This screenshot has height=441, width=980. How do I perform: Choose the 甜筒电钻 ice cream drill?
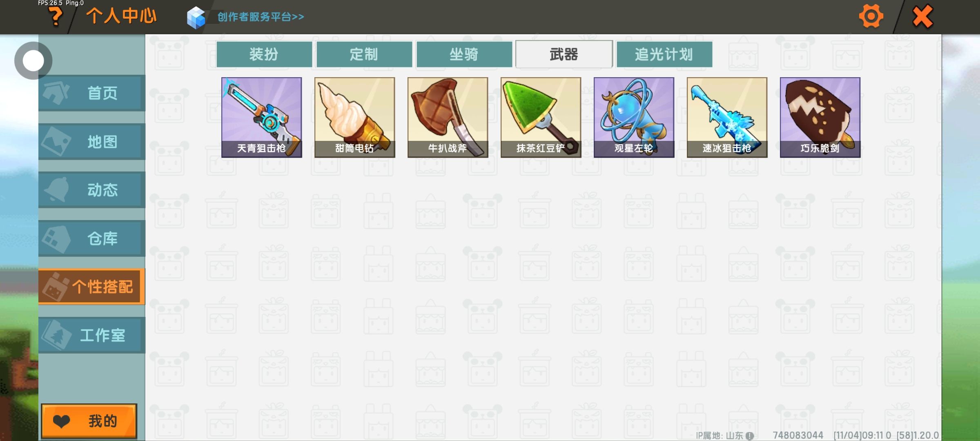tap(355, 118)
